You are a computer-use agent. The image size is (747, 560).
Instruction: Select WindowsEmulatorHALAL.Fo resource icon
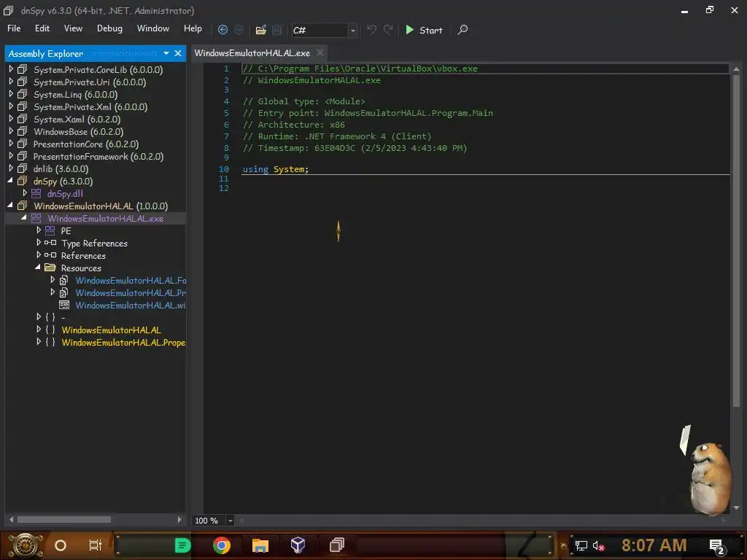coord(64,281)
